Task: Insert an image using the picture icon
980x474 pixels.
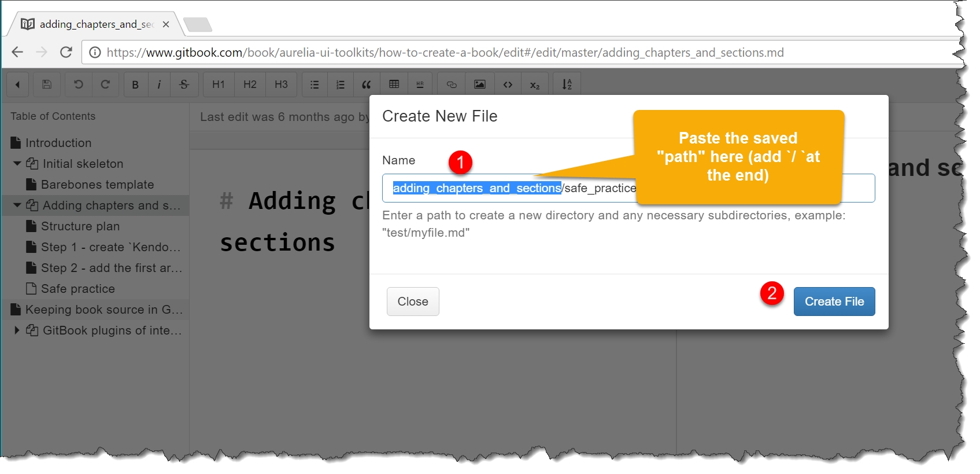Action: click(x=480, y=84)
